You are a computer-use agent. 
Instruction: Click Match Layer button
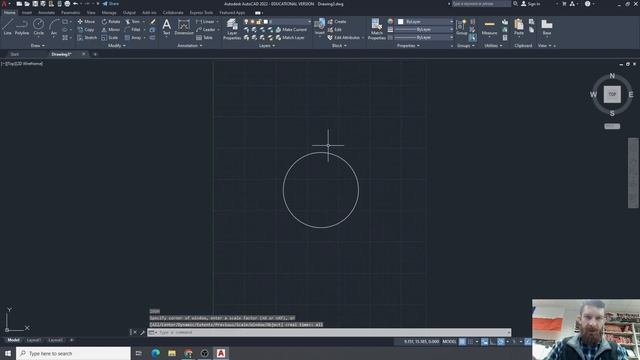tap(290, 38)
